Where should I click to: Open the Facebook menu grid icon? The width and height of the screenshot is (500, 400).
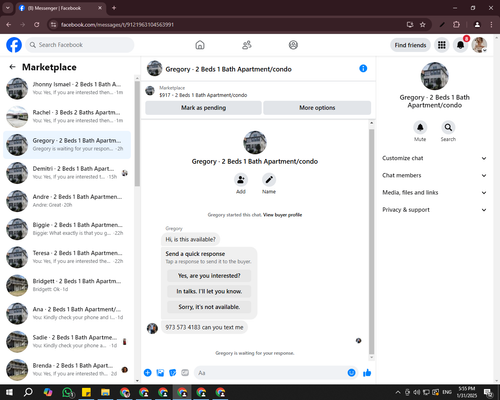coord(442,45)
